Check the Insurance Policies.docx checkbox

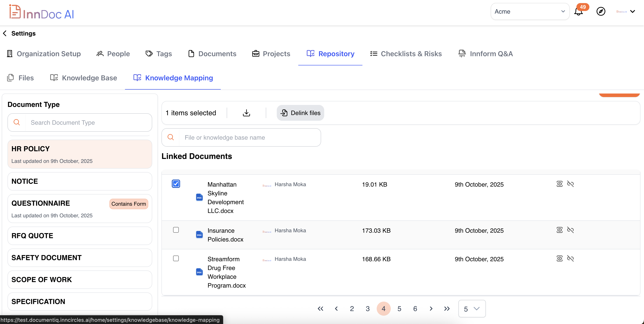click(x=176, y=230)
